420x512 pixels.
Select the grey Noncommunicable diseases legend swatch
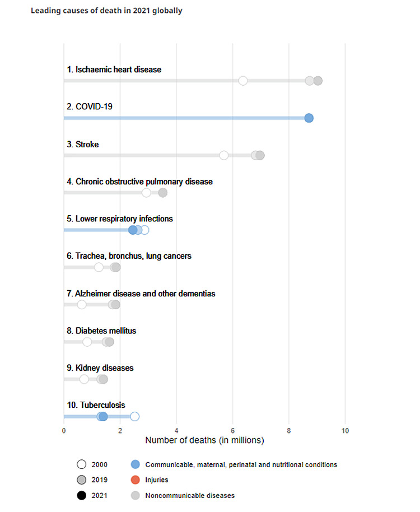click(134, 495)
